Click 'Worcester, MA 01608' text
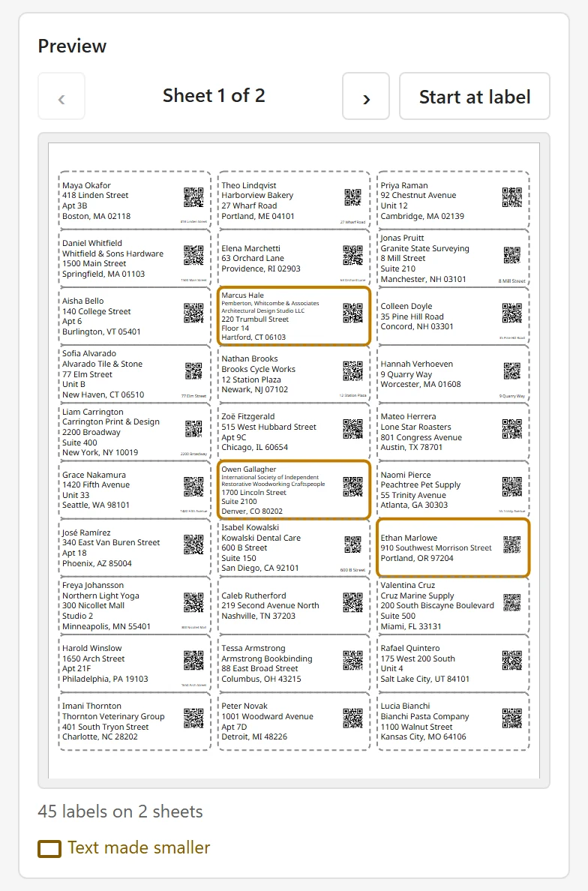Viewport: 588px width, 891px height. pyautogui.click(x=421, y=385)
